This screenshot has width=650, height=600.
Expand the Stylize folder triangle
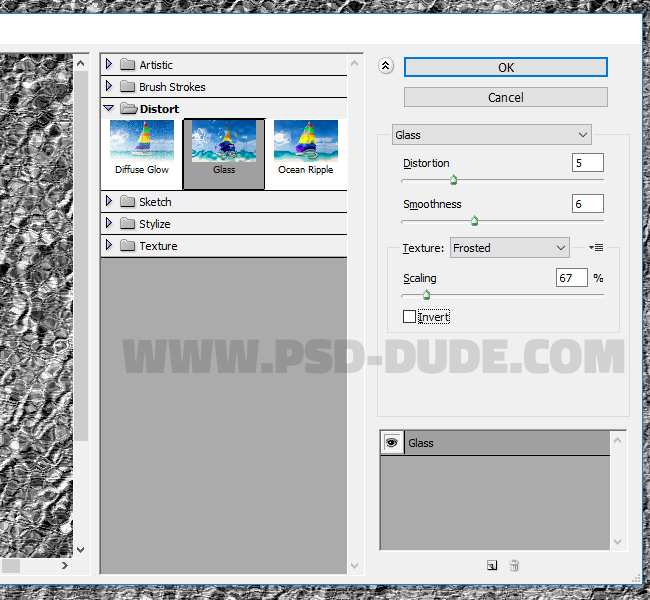tap(109, 223)
